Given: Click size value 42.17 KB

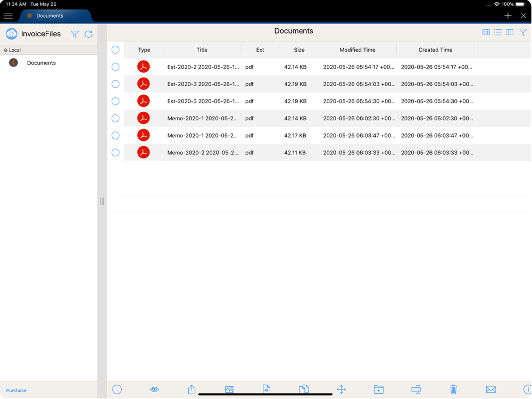Looking at the screenshot, I should 295,135.
